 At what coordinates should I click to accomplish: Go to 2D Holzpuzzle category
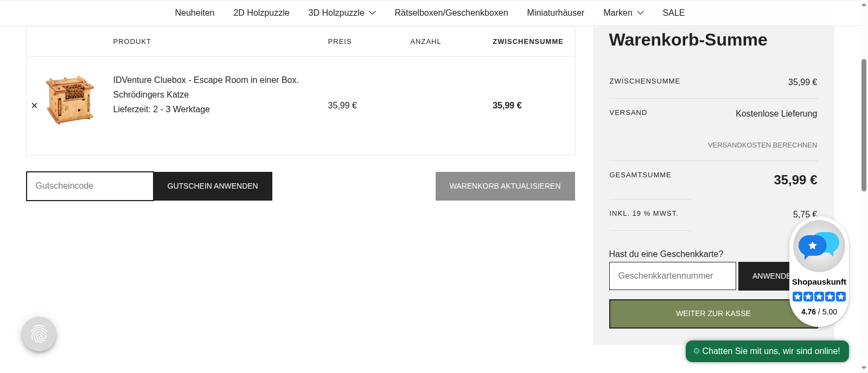point(261,12)
